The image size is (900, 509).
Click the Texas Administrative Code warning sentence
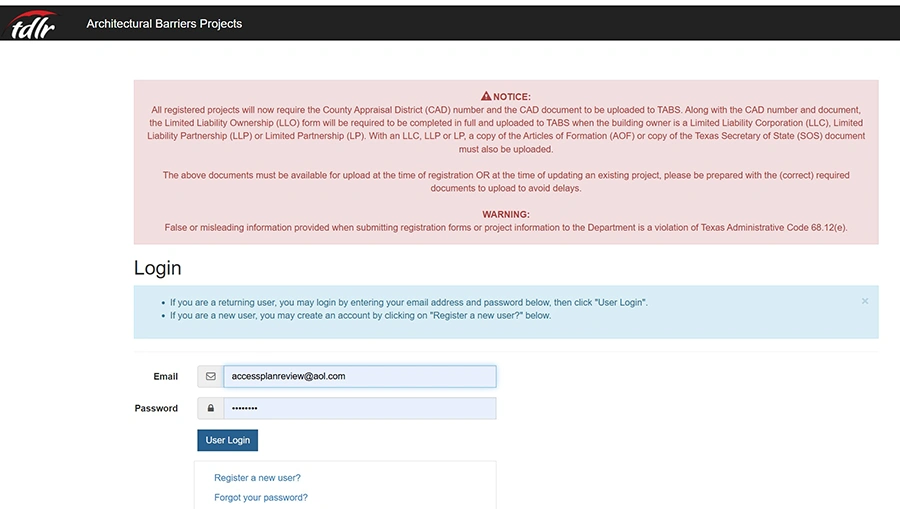pos(506,227)
